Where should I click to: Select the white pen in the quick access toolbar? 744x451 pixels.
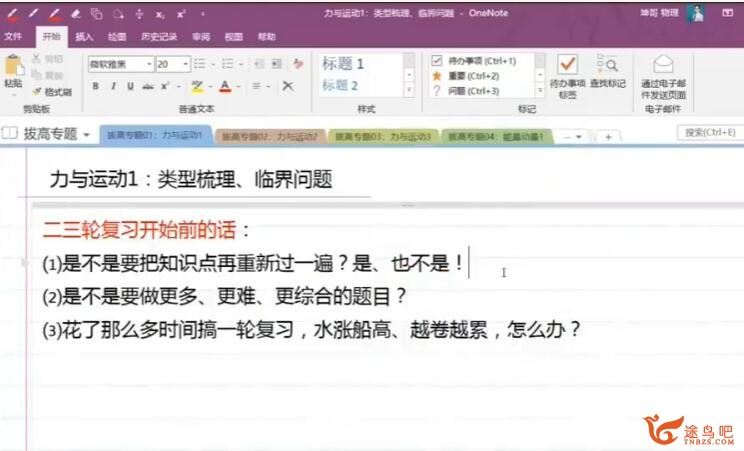[34, 14]
